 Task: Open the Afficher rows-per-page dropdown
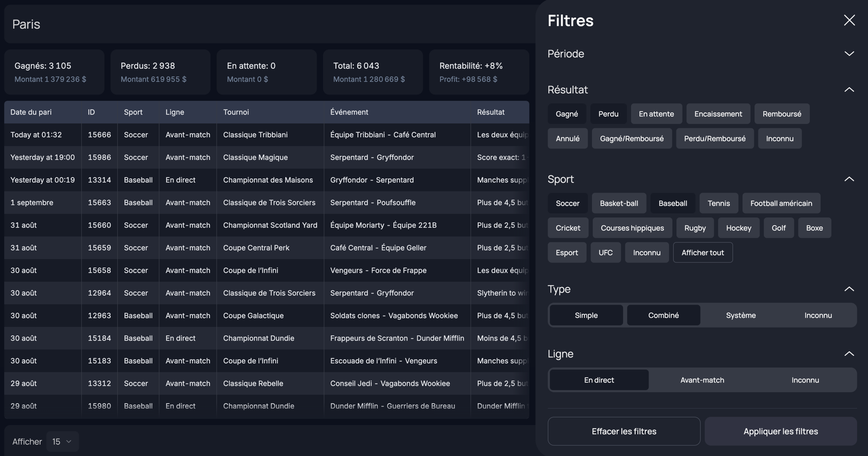62,442
